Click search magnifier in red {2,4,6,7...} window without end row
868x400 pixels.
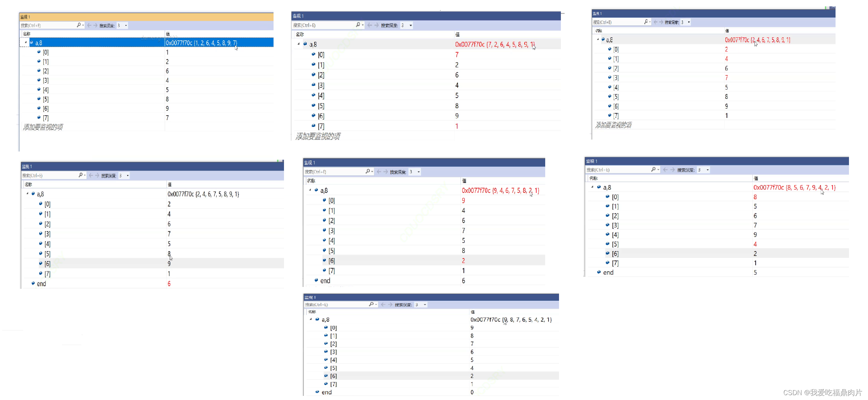646,22
